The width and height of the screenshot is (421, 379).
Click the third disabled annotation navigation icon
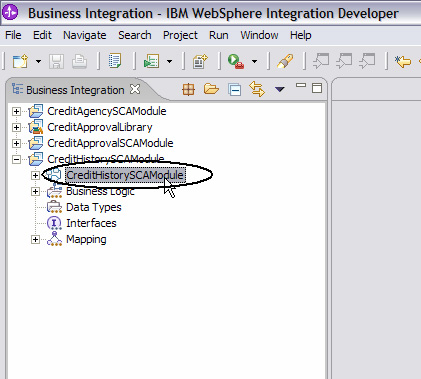click(367, 61)
